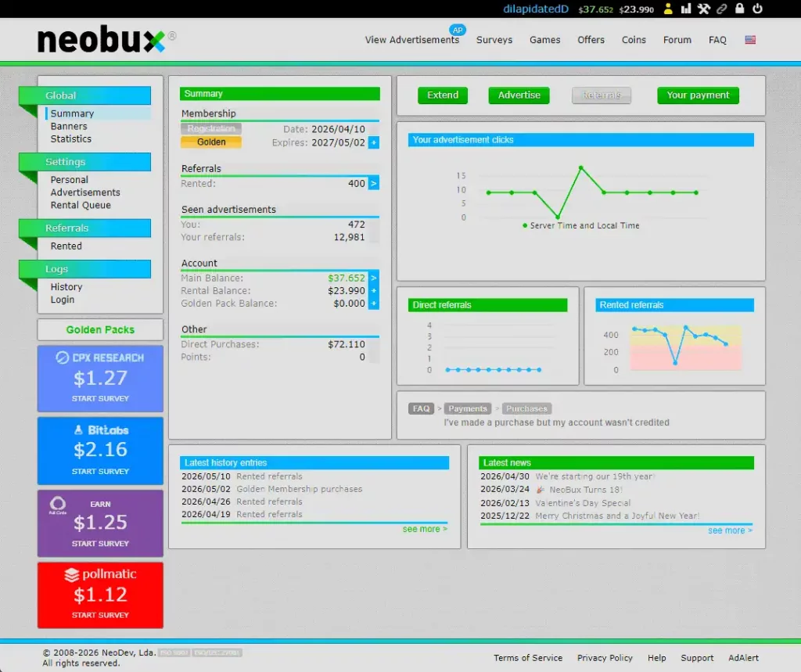This screenshot has width=801, height=672.
Task: Click the chain link icon in top bar
Action: (x=721, y=9)
